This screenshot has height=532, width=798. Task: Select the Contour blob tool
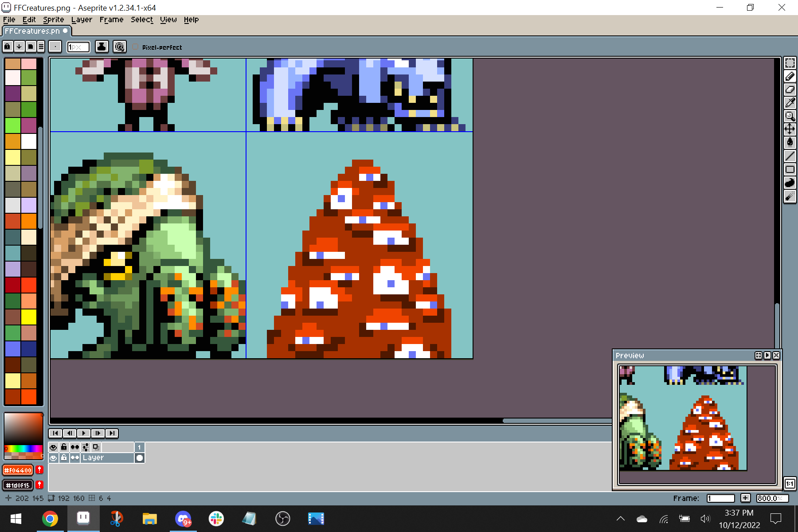(790, 183)
